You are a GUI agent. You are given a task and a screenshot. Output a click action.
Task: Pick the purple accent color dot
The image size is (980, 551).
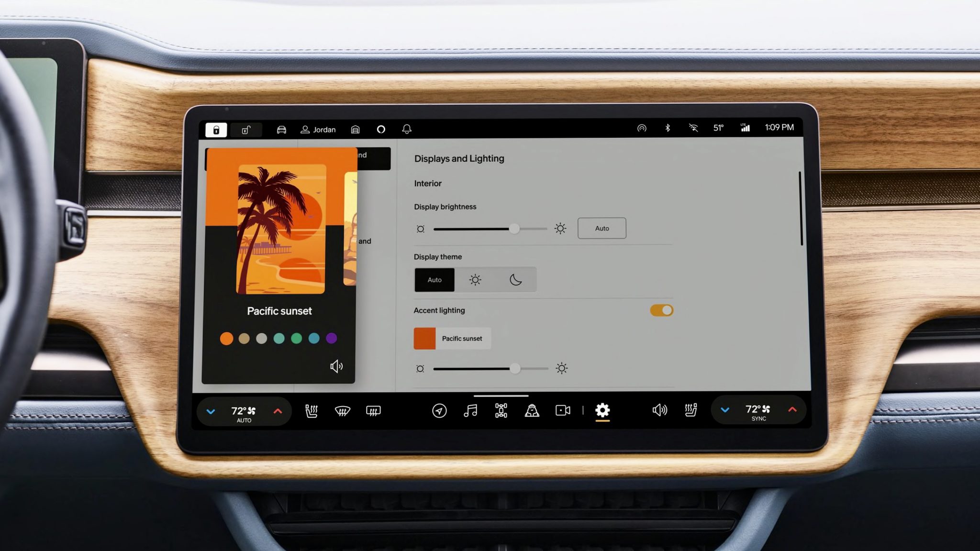[331, 339]
